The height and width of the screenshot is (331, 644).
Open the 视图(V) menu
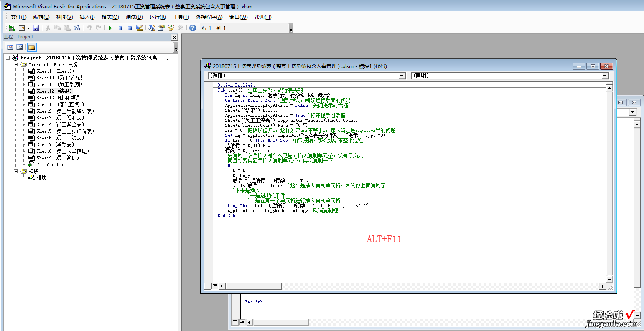[x=64, y=17]
